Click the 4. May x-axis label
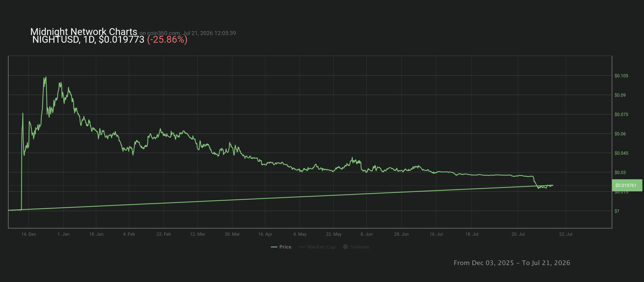The image size is (644, 282). (299, 234)
